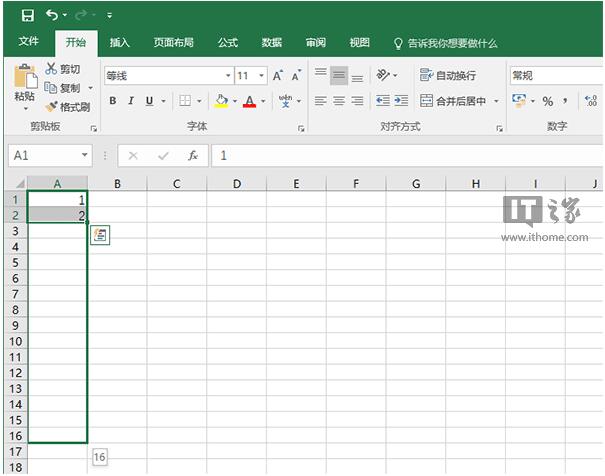Screen dimensions: 605x476
Task: Toggle Bold formatting
Action: click(x=113, y=101)
